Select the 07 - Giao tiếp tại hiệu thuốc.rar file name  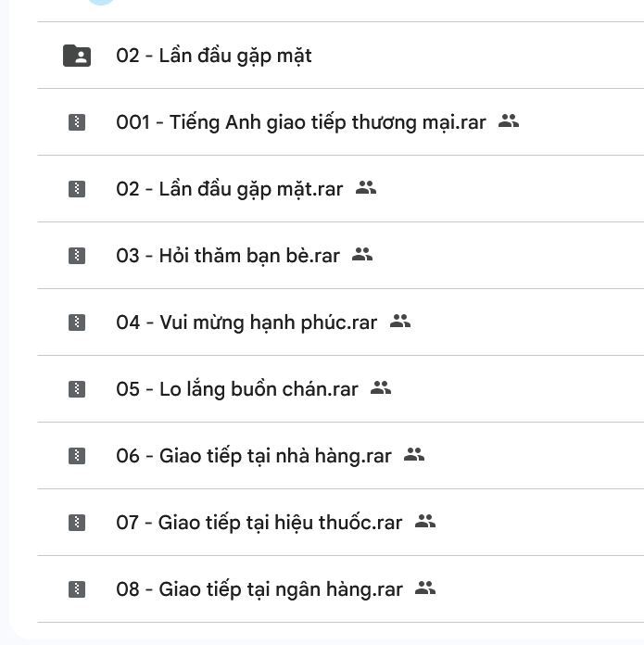click(x=259, y=523)
